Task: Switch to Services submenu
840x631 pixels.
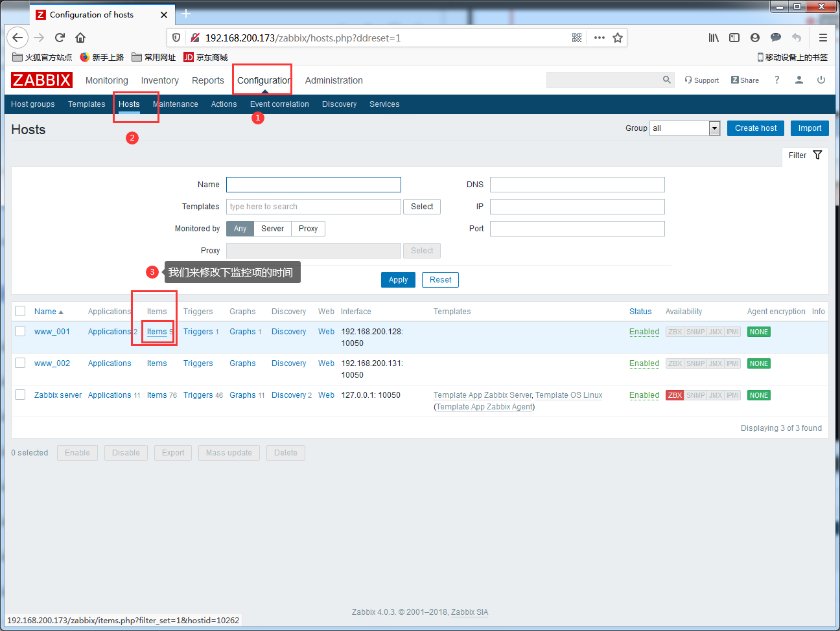Action: coord(384,104)
